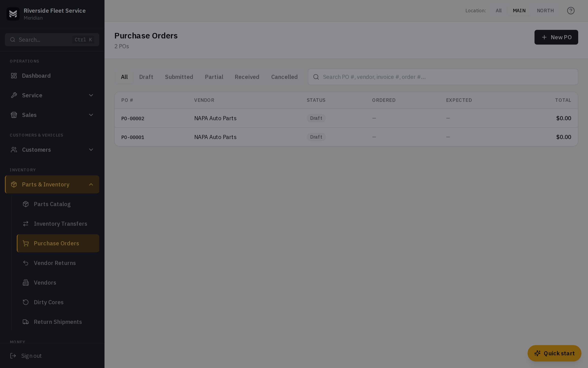Click the Dirty Cores refresh icon
This screenshot has width=588, height=368.
coord(26,302)
